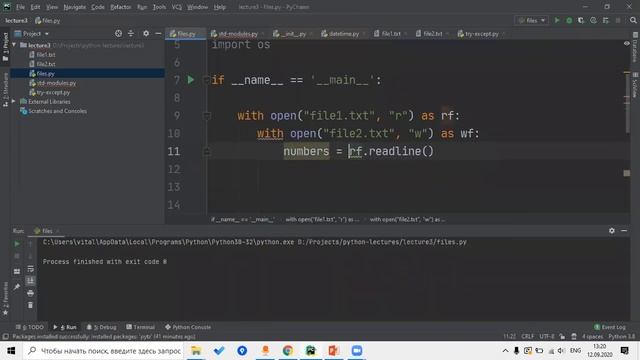
Task: Open the Structure side tool window
Action: pos(5,89)
